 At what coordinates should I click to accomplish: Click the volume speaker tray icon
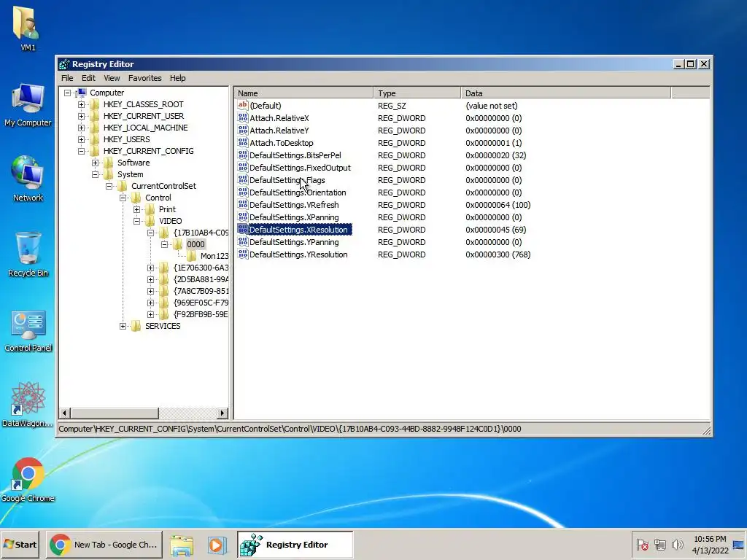677,544
